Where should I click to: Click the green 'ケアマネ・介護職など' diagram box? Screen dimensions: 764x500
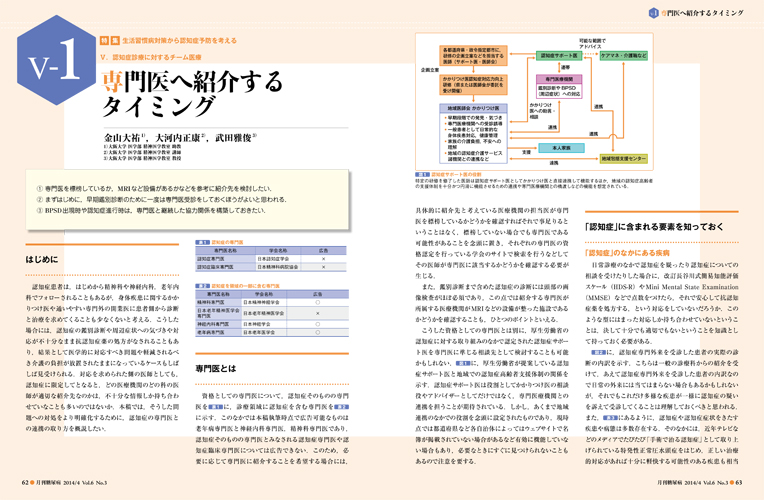click(x=623, y=56)
